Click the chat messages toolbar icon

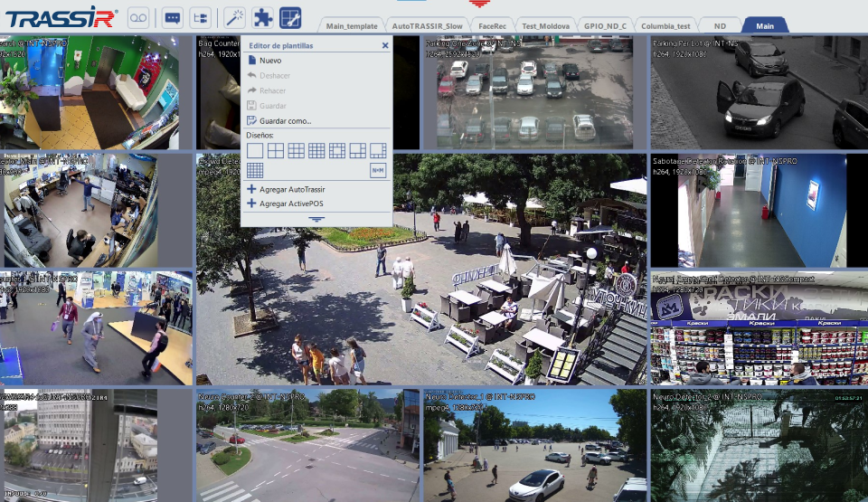[172, 17]
